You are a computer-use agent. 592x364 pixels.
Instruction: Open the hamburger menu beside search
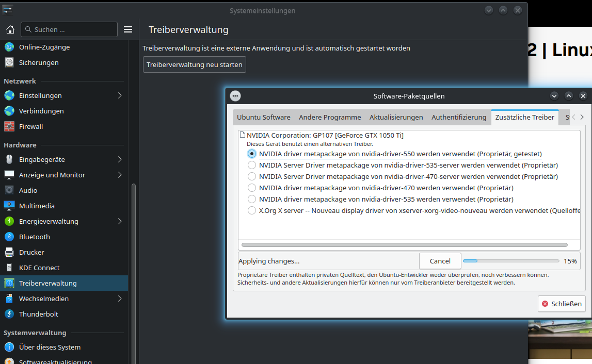tap(128, 29)
